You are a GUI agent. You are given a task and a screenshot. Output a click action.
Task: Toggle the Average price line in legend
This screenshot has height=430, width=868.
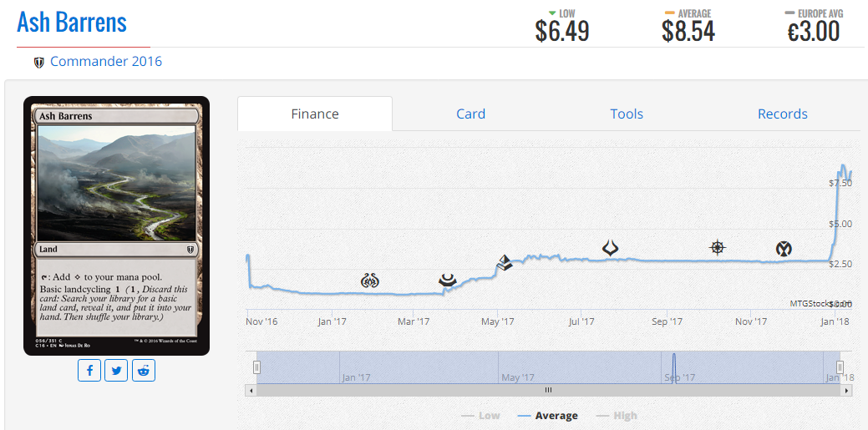tap(547, 416)
